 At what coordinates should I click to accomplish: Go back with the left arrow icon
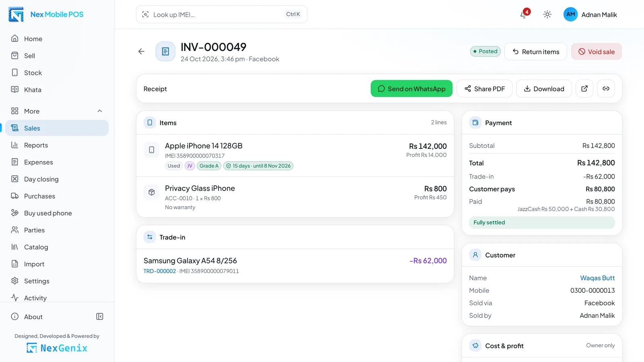coord(141,51)
